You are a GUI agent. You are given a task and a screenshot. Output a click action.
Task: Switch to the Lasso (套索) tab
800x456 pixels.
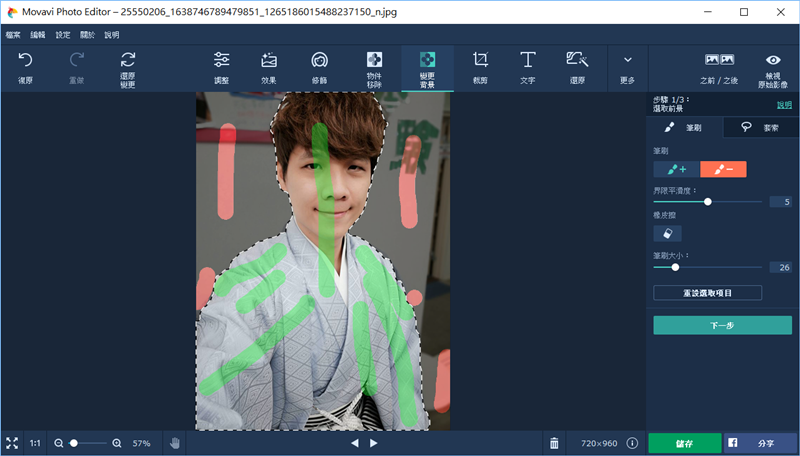click(x=761, y=127)
